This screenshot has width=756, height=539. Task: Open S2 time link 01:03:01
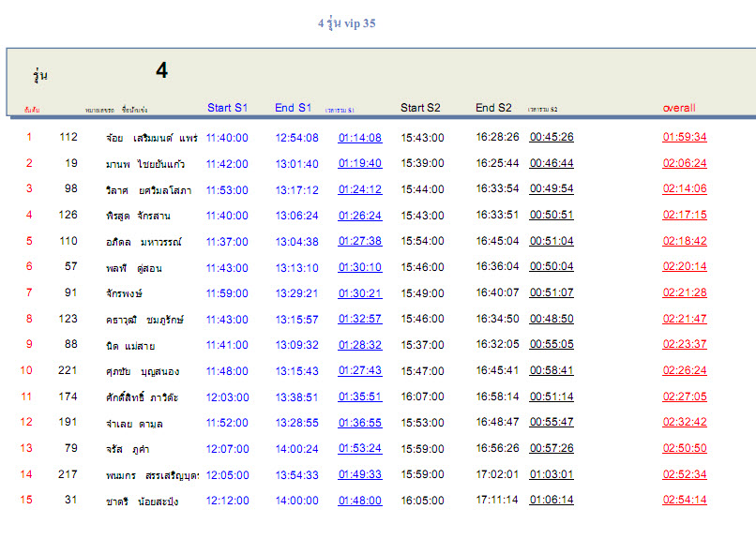click(x=552, y=474)
